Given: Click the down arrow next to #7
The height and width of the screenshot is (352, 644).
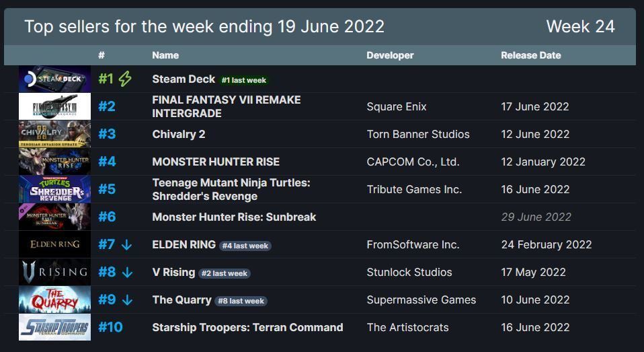Looking at the screenshot, I should (x=126, y=245).
